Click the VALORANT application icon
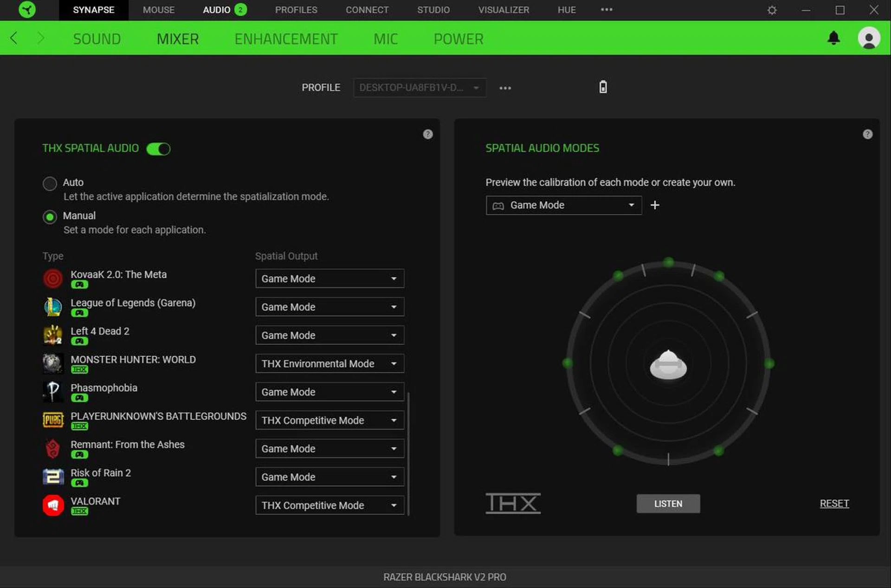This screenshot has width=891, height=588. coord(53,505)
